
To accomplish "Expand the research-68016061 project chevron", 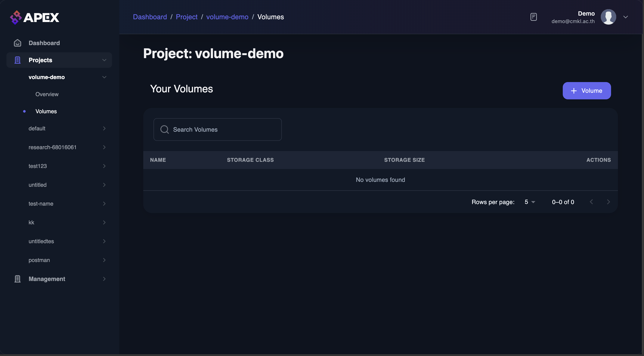I will 104,147.
